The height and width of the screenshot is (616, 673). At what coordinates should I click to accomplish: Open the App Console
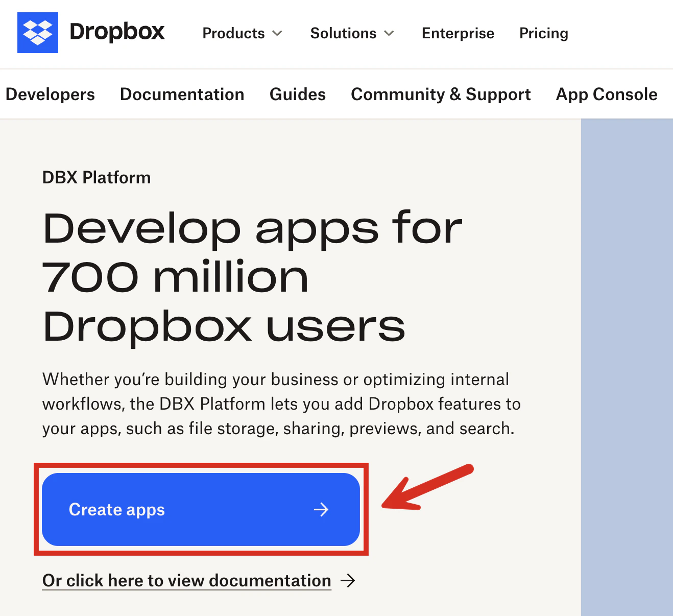(606, 94)
